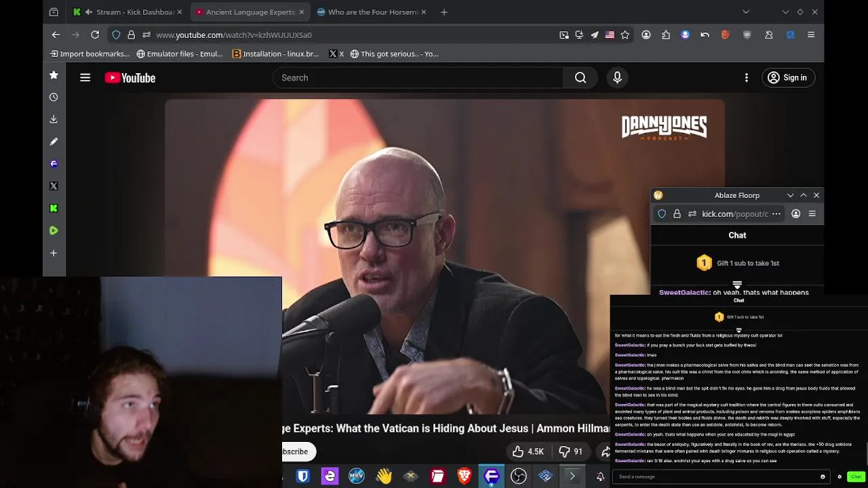Open the chat settings gear icon
This screenshot has width=868, height=488.
coord(840,476)
